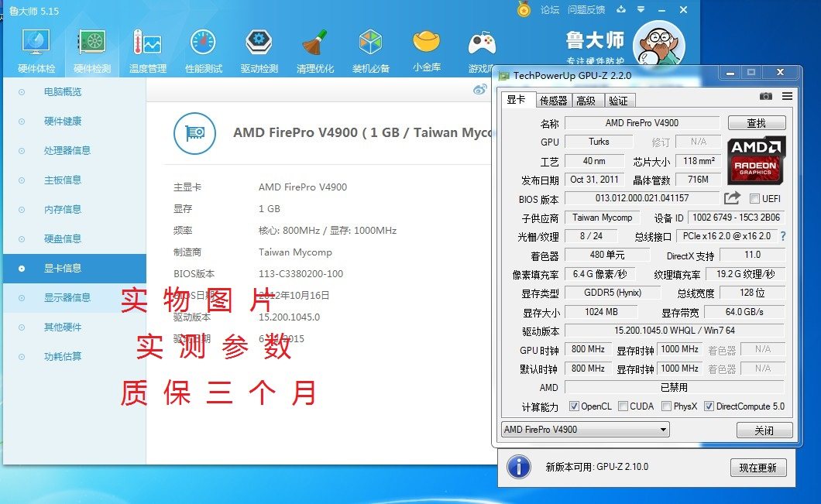821x504 pixels.
Task: Select 主板信息 in sidebar
Action: (74, 180)
